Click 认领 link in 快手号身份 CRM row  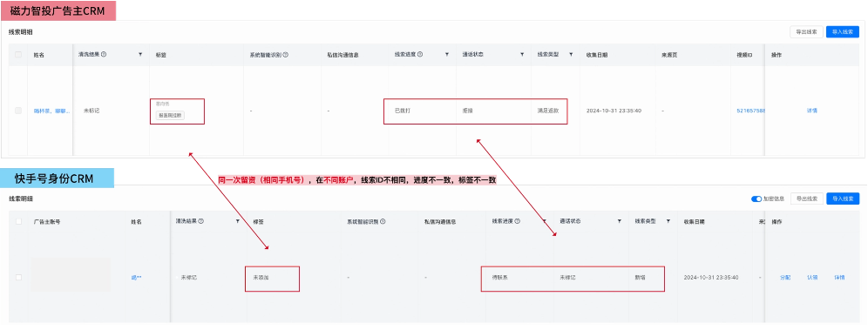[812, 278]
